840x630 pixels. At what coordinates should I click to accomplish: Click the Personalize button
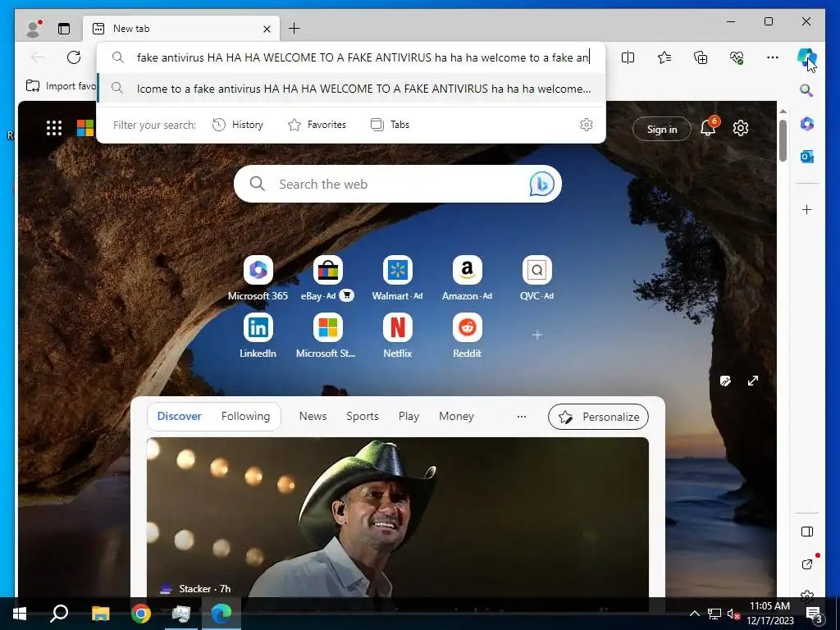tap(598, 417)
